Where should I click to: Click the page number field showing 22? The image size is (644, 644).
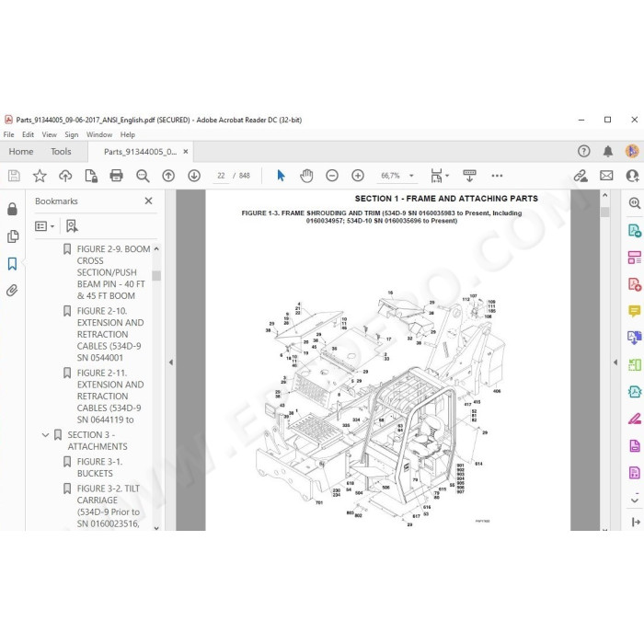pyautogui.click(x=221, y=176)
